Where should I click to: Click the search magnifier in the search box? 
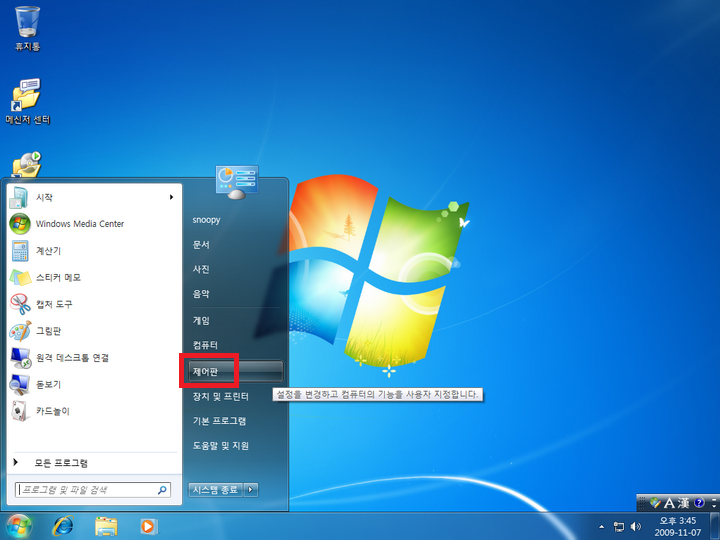(x=162, y=490)
